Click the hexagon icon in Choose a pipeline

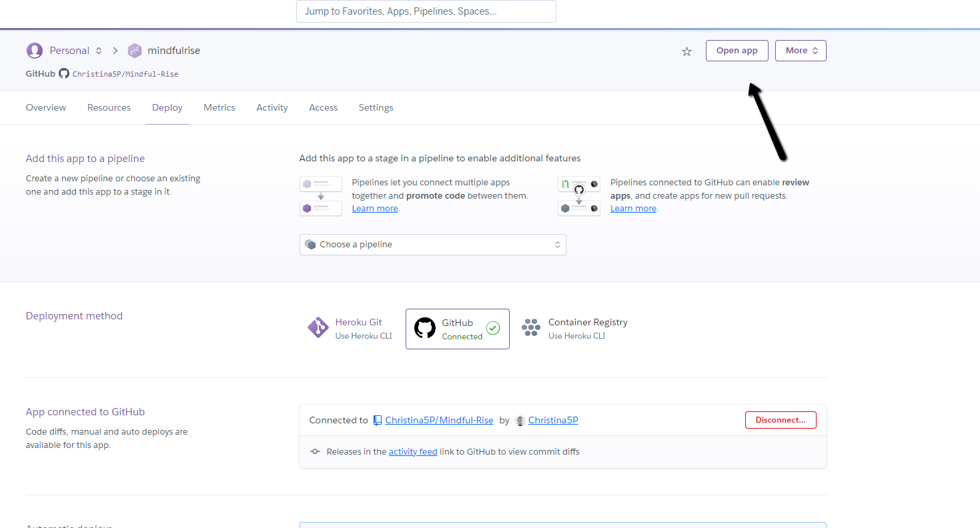[310, 245]
